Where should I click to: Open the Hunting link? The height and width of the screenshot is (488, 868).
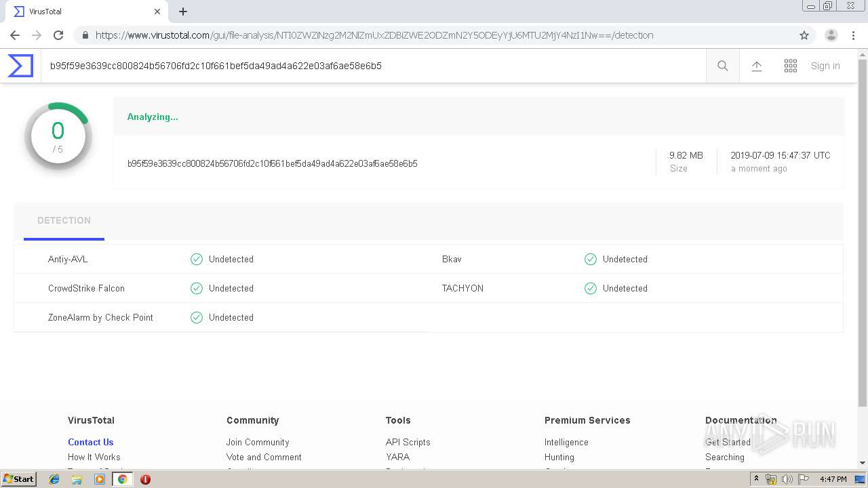click(x=559, y=457)
